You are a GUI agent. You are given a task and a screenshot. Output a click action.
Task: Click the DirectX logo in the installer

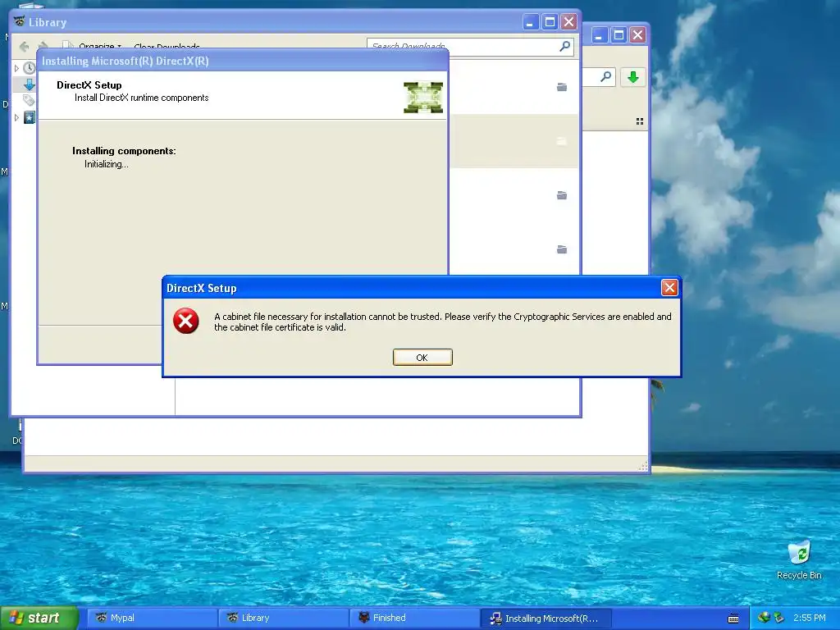[x=423, y=97]
